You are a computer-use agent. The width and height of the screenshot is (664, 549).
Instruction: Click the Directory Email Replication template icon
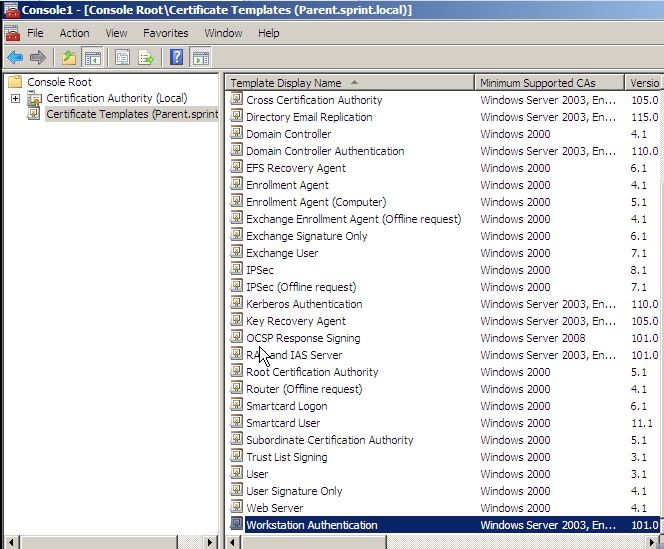236,116
